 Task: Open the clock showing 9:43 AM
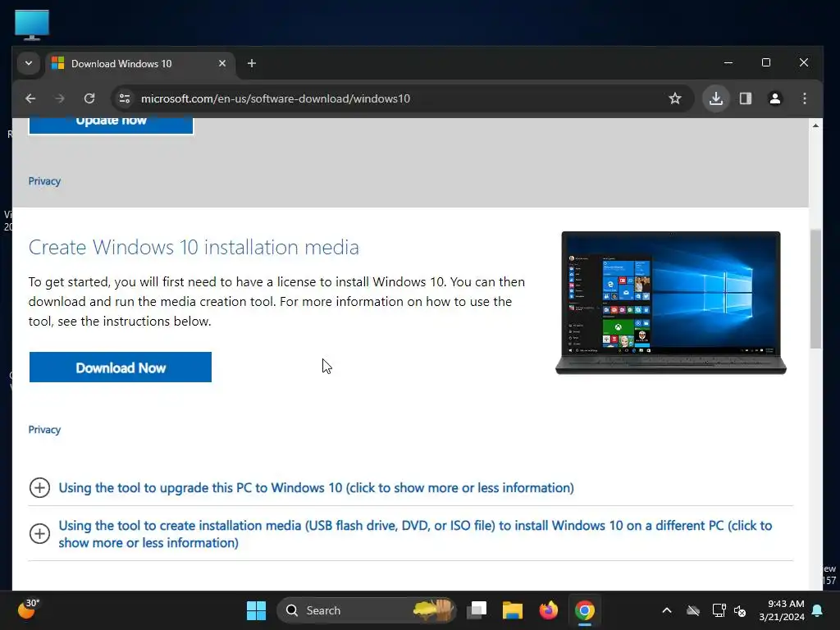tap(782, 610)
